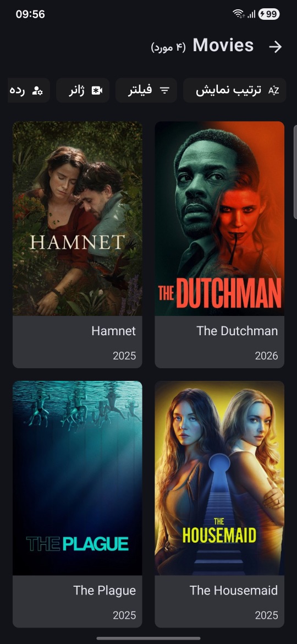The height and width of the screenshot is (644, 297).
Task: Tap the bottom home gesture bar
Action: click(x=148, y=638)
